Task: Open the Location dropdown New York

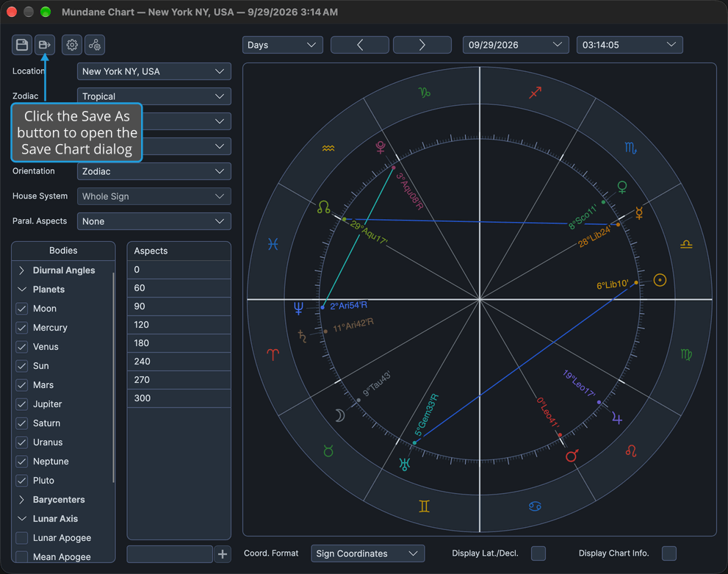Action: coord(154,71)
